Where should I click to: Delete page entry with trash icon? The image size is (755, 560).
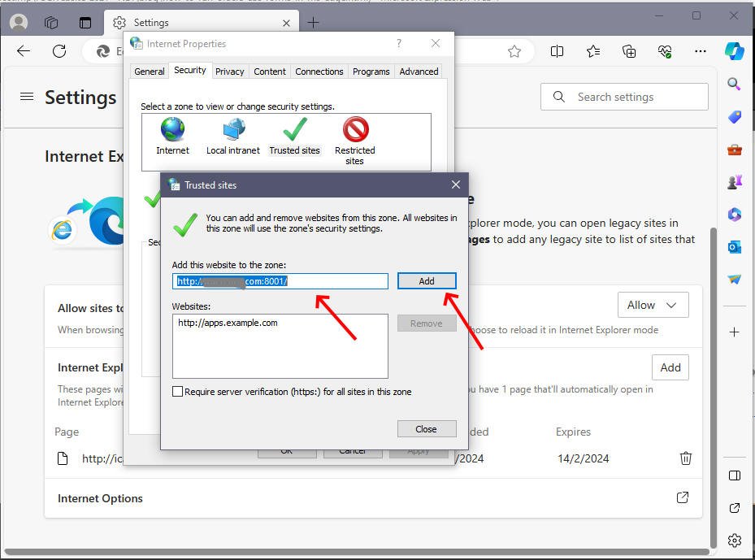coord(686,458)
